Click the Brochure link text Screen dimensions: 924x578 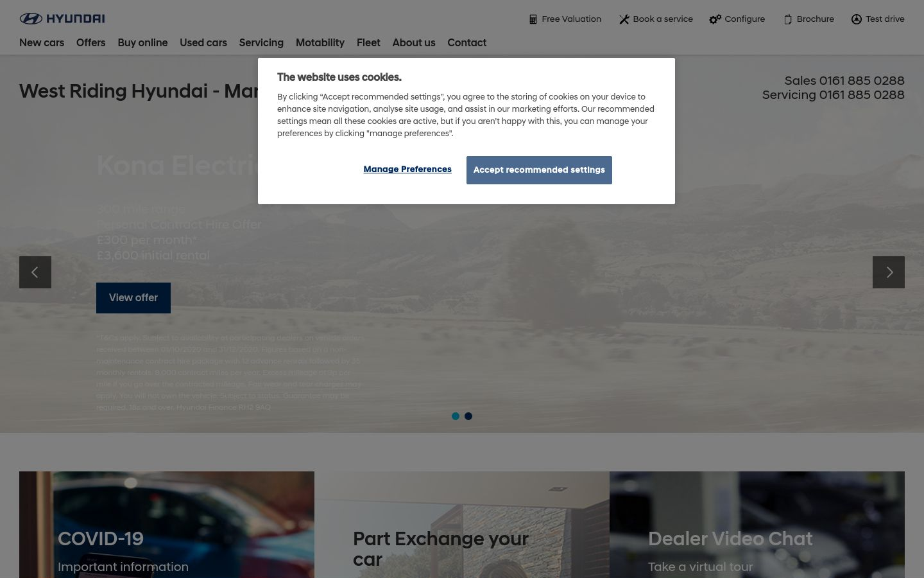click(815, 19)
